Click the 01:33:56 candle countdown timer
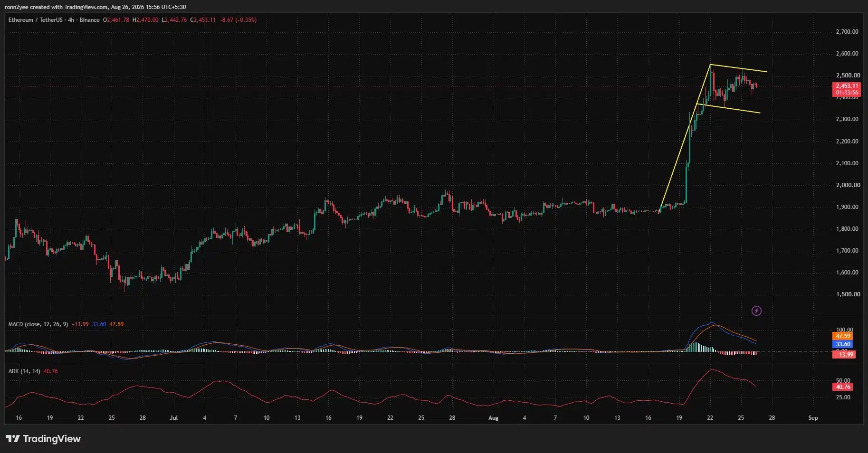This screenshot has height=453, width=868. (x=846, y=93)
